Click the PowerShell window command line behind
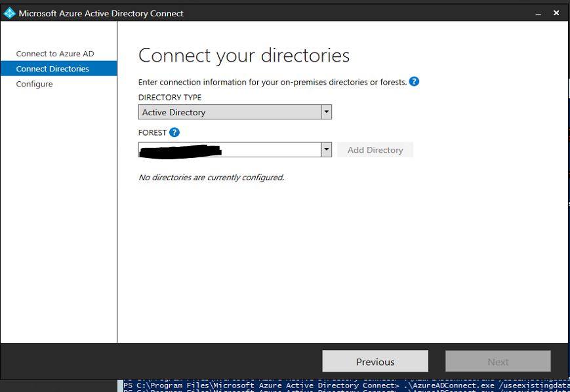Viewport: 570px width, 392px height. (x=345, y=385)
